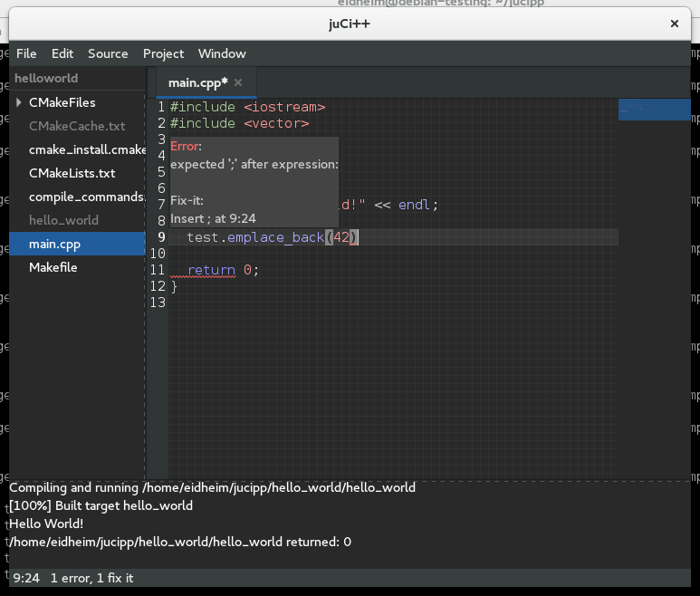Select cmake_install.cmake in the directory list
This screenshot has width=700, height=596.
pyautogui.click(x=86, y=149)
